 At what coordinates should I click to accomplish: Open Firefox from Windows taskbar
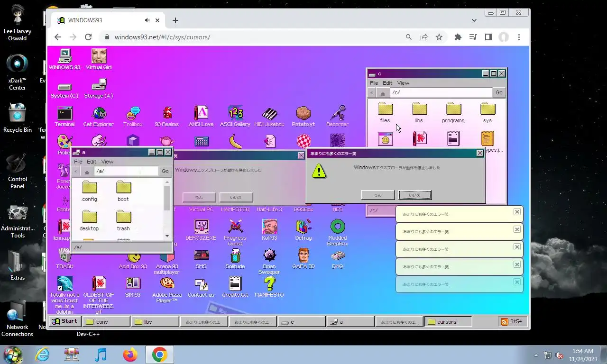129,355
